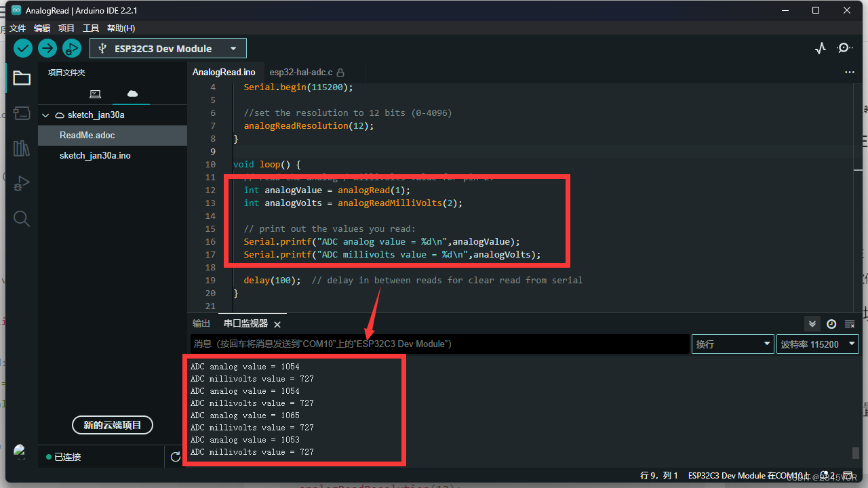Start the debugger with Debug button
The image size is (868, 488).
click(x=72, y=48)
